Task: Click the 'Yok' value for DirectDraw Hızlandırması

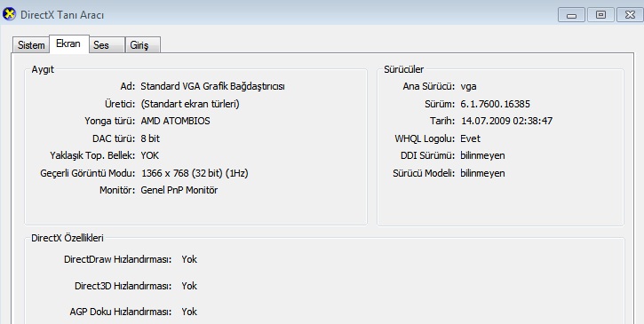Action: point(189,259)
